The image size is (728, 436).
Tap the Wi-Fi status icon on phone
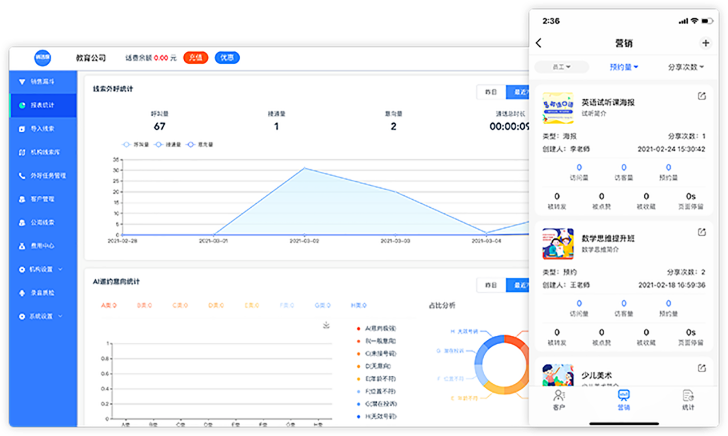click(x=695, y=21)
